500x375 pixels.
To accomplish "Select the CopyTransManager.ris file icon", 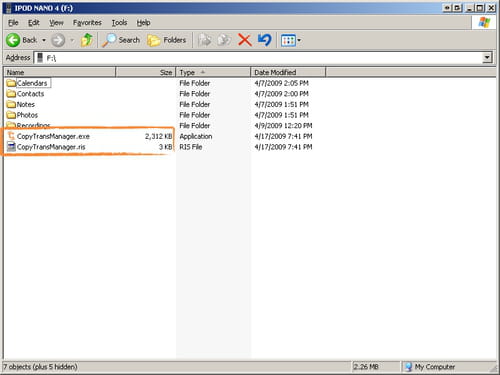I will pos(11,147).
